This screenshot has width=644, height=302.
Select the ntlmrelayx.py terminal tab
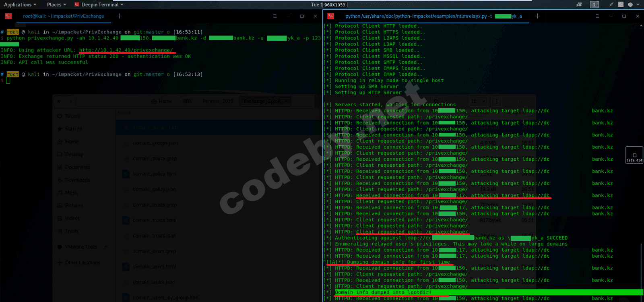[433, 16]
